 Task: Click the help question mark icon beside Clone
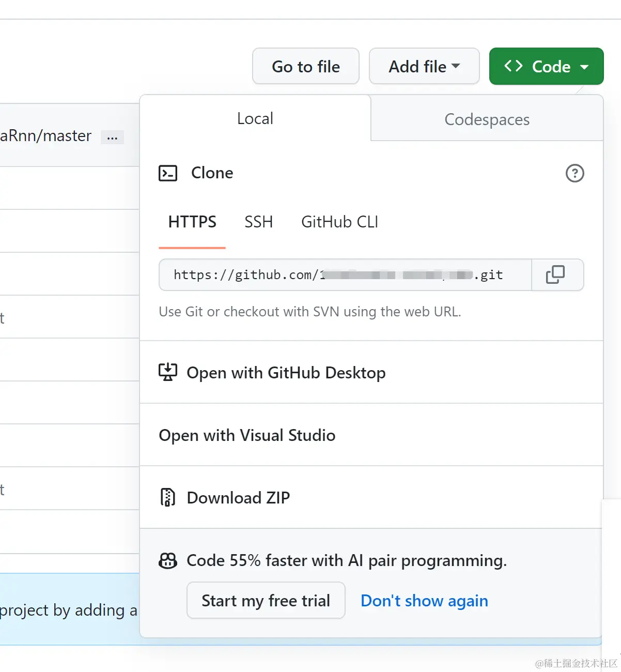point(575,173)
